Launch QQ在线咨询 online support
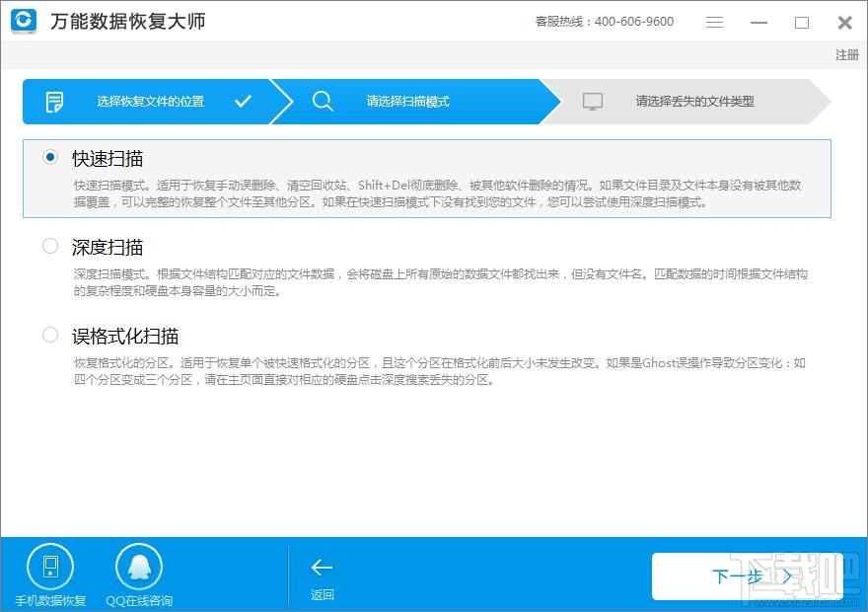The width and height of the screenshot is (868, 612). tap(139, 568)
